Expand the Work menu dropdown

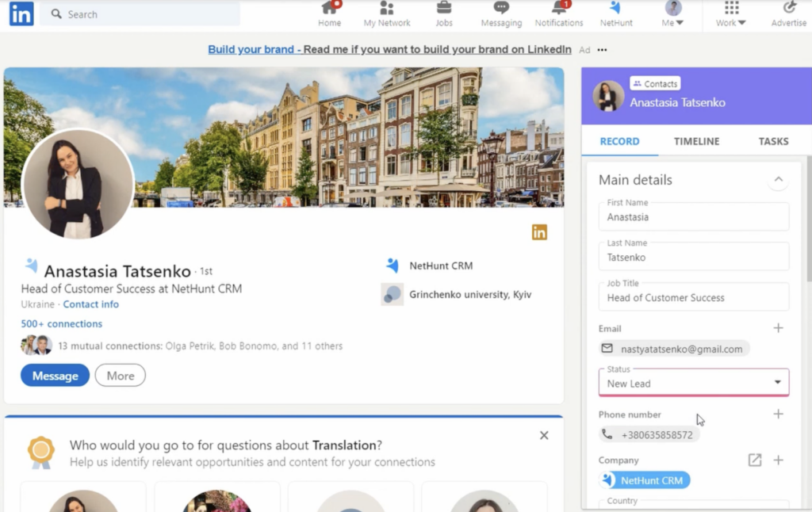point(730,15)
